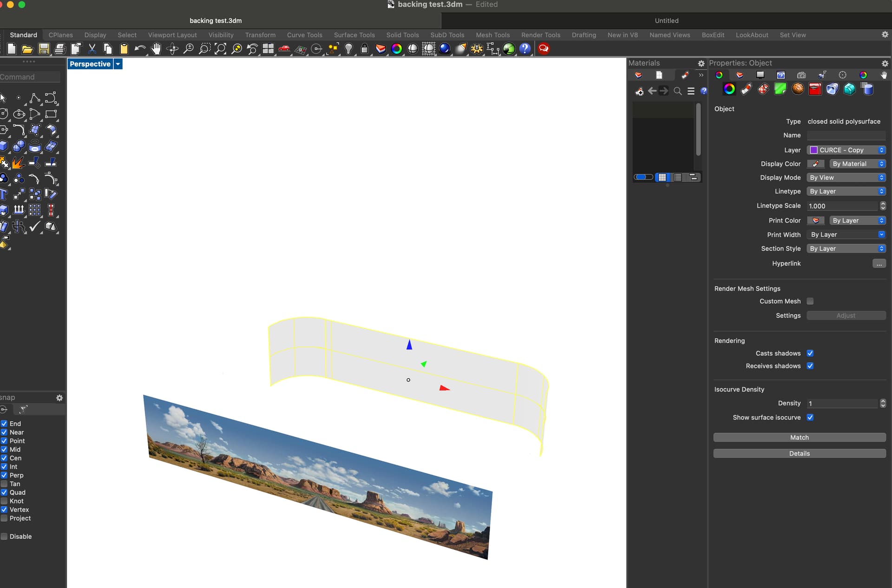Open the four-viewport layout icon

tap(268, 49)
